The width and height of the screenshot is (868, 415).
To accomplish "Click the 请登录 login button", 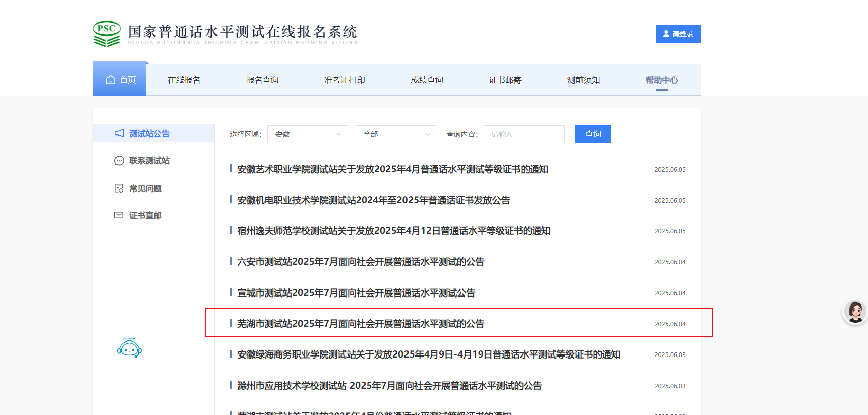I will [678, 34].
